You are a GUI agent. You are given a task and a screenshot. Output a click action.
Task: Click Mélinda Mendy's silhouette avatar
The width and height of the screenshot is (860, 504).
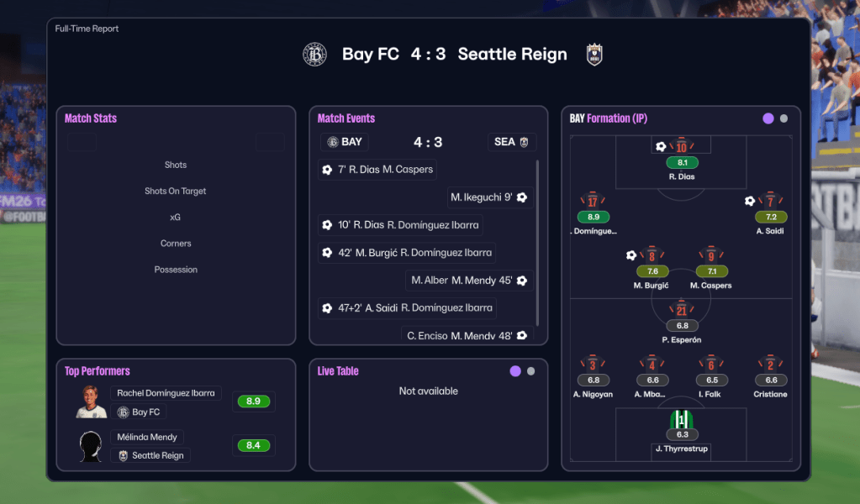click(91, 446)
